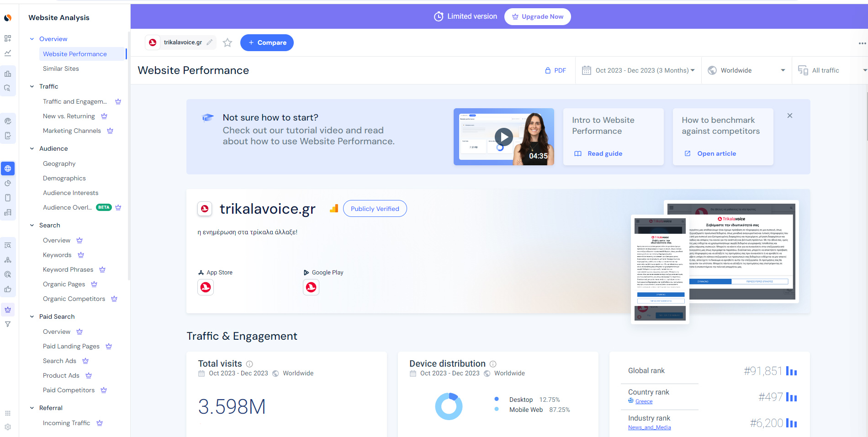This screenshot has width=868, height=437.
Task: Click the info icon next to Total visits
Action: click(249, 364)
